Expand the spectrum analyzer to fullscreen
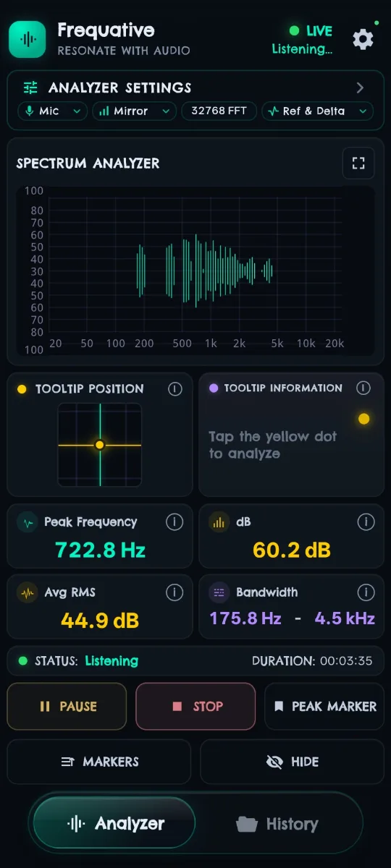 tap(358, 163)
